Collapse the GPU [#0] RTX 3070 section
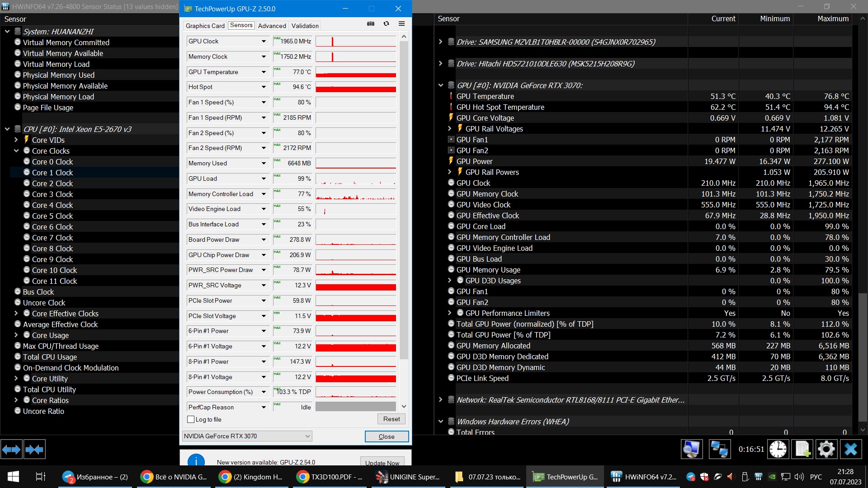The image size is (868, 488). (440, 85)
